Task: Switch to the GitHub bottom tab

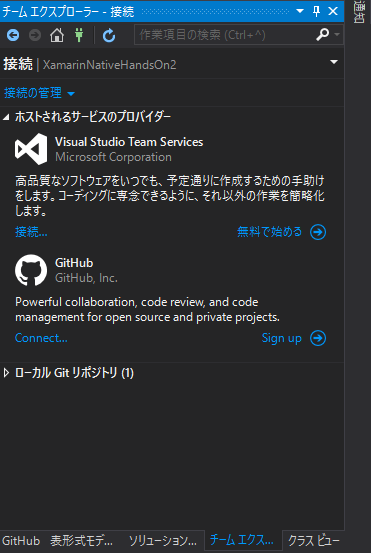Action: (x=21, y=540)
